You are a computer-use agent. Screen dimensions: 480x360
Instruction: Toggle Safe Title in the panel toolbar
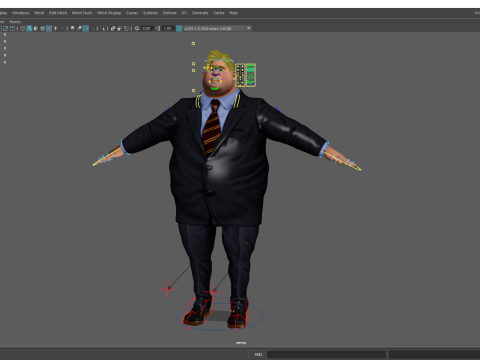pyautogui.click(x=12, y=28)
